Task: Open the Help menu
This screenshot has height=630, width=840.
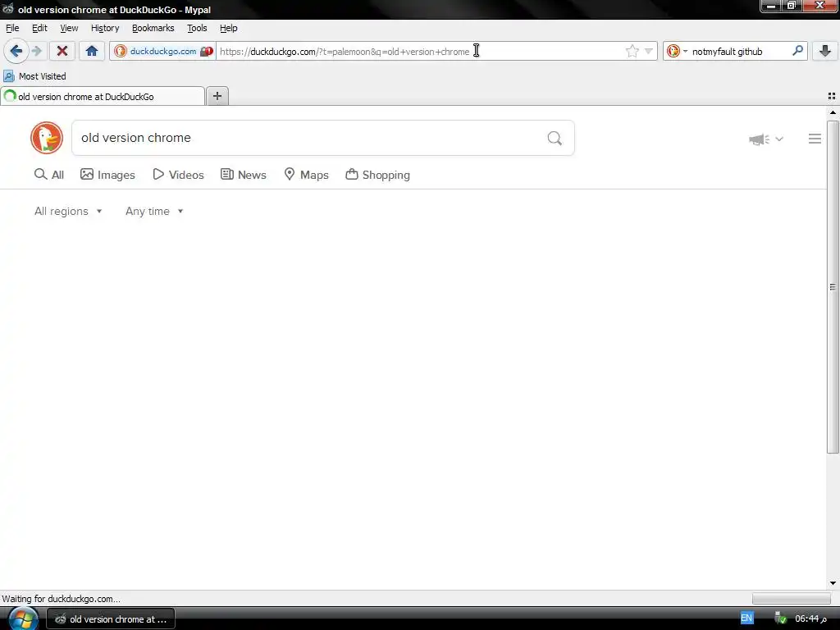Action: pyautogui.click(x=229, y=28)
